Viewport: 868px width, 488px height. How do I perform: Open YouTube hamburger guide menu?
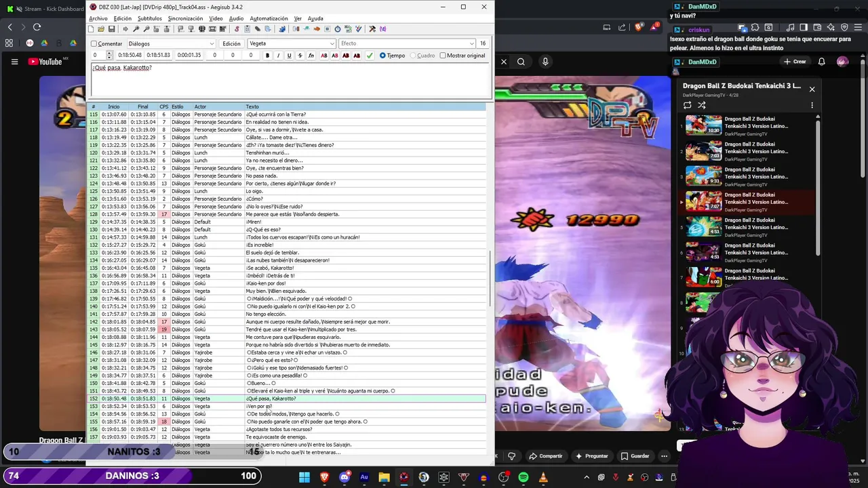click(x=14, y=62)
